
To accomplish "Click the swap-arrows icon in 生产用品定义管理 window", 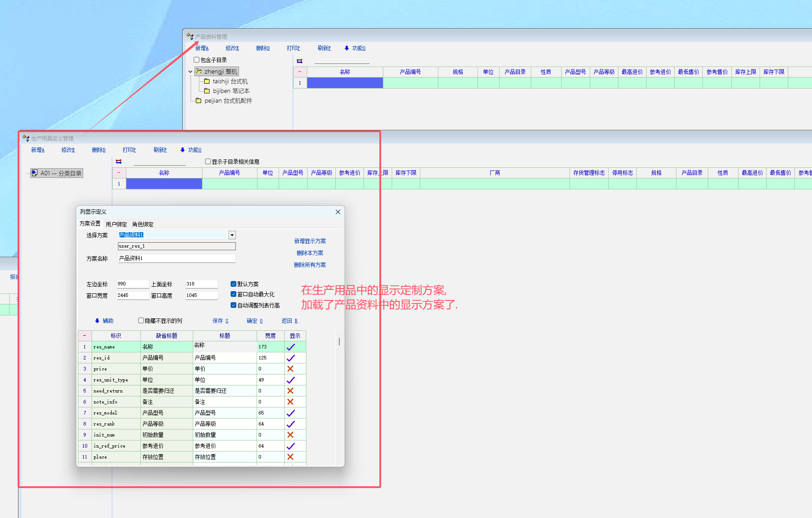I will point(119,162).
